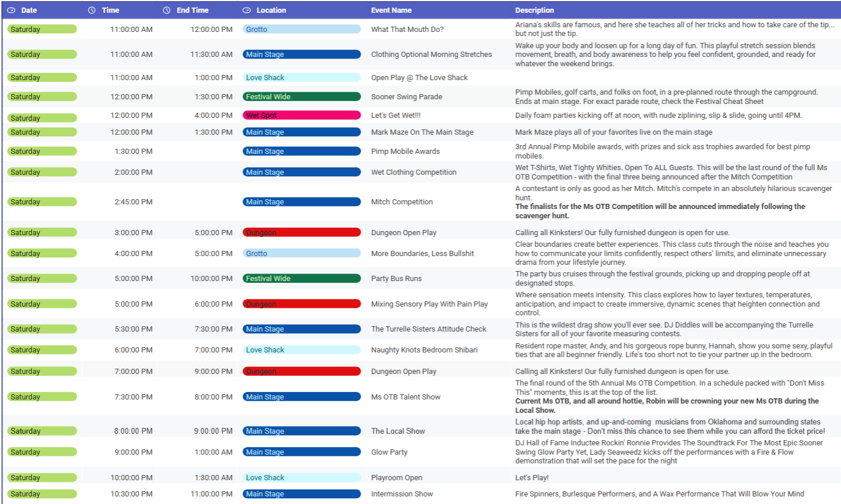
Task: Click the Ms OTB Talent Show event name
Action: point(405,397)
